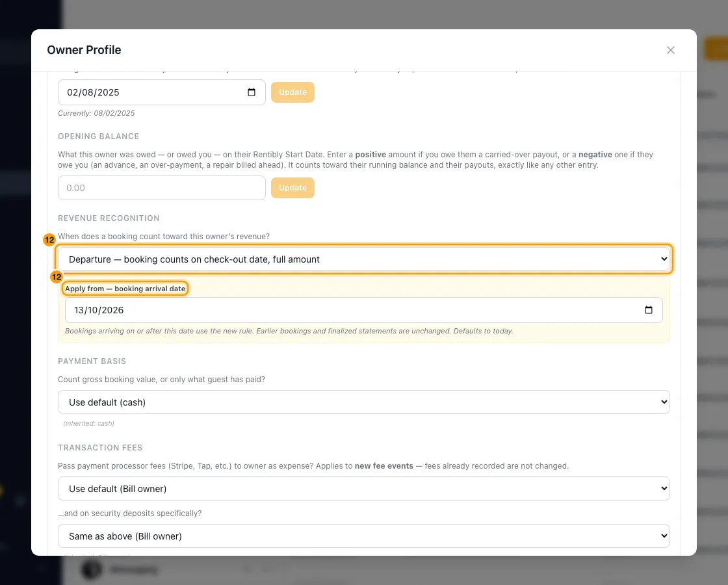Open payment basis Use default (cash) dropdown

[363, 402]
